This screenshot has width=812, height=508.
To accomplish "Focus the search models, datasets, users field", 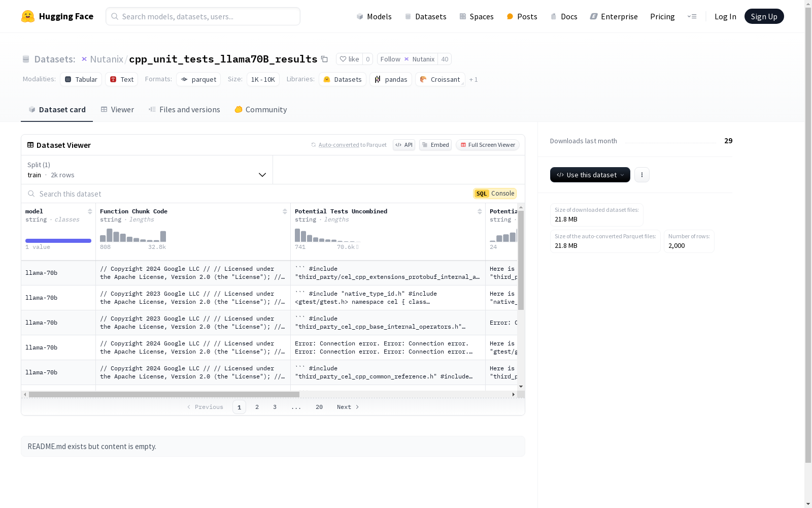I will coord(203,16).
